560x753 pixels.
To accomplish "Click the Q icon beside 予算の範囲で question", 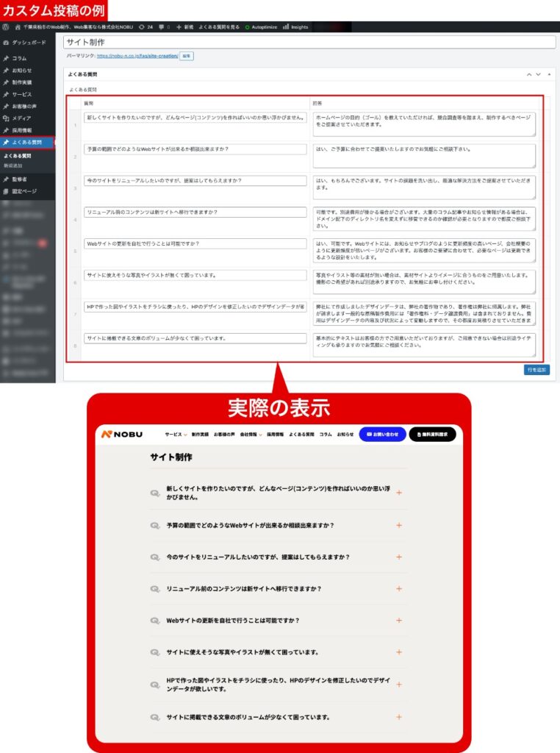I will click(x=154, y=525).
